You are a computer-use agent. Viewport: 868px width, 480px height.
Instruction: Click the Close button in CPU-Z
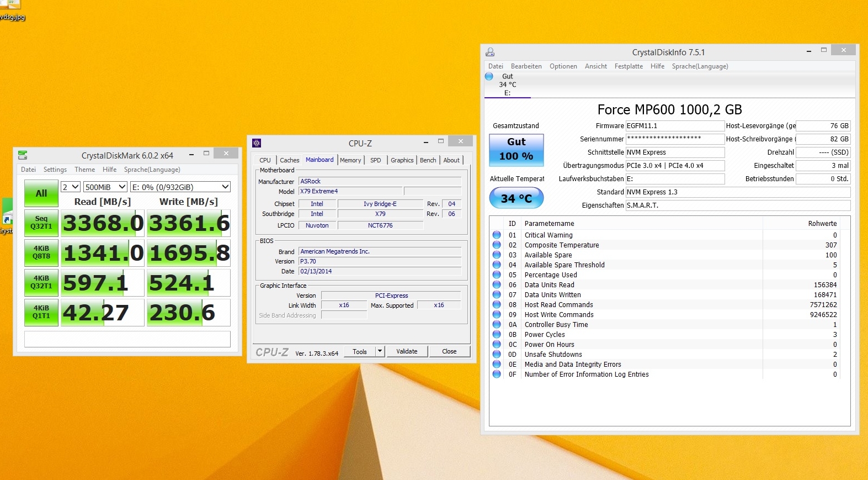pos(449,351)
